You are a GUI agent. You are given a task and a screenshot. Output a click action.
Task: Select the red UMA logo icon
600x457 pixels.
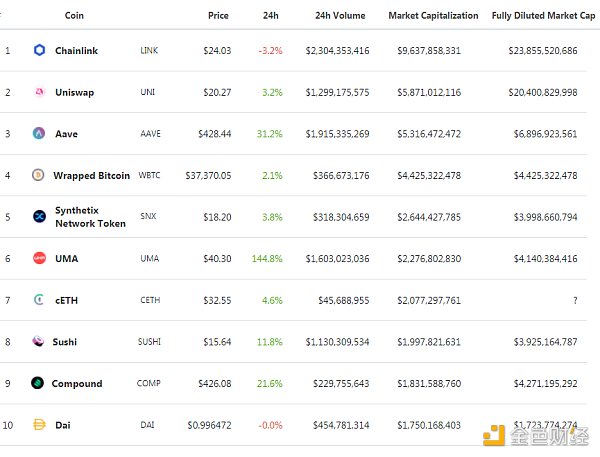click(39, 258)
